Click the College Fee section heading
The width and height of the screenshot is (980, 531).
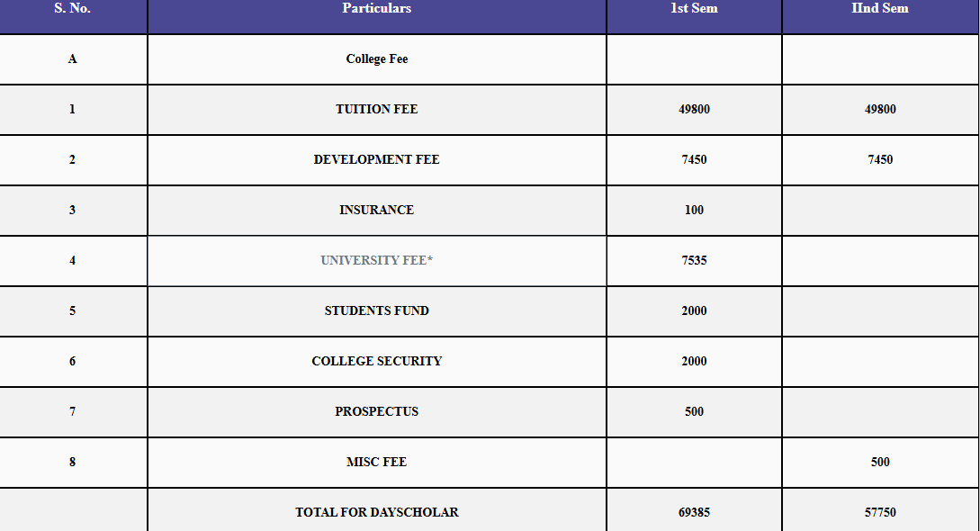point(376,58)
